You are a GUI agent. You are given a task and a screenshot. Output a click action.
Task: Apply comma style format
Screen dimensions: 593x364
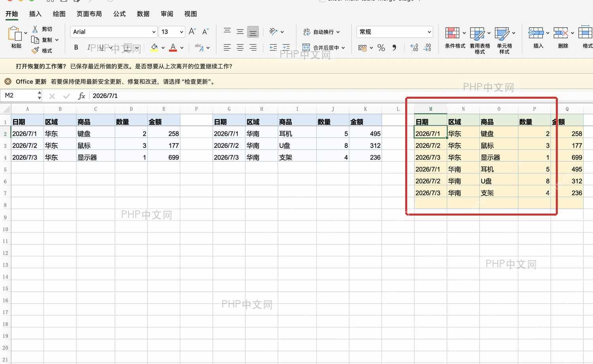coord(394,48)
